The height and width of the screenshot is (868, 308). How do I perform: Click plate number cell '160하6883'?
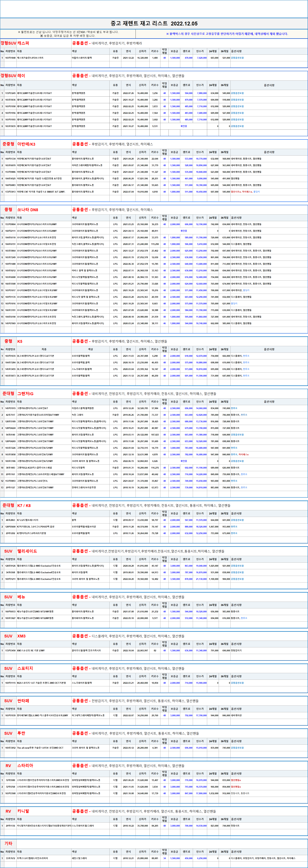point(10,185)
